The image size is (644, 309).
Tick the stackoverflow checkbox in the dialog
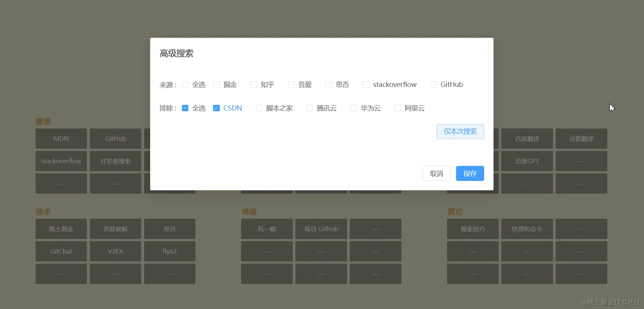point(366,85)
